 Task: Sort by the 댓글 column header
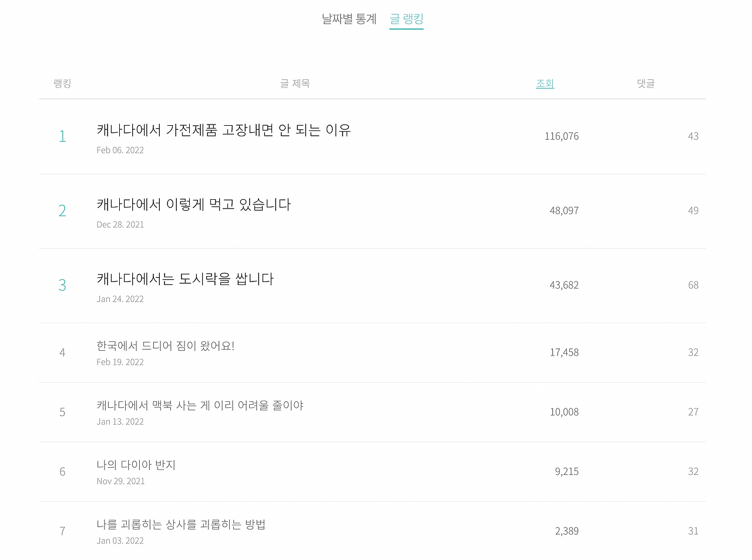(646, 83)
